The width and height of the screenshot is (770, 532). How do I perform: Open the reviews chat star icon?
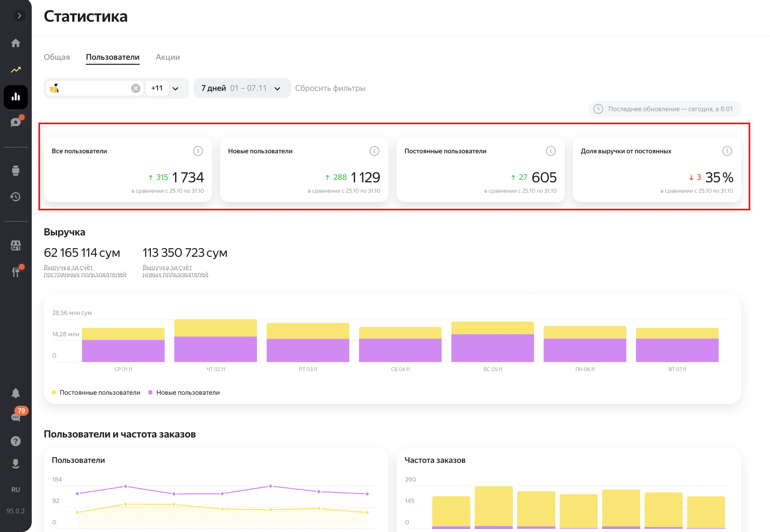coord(16,123)
